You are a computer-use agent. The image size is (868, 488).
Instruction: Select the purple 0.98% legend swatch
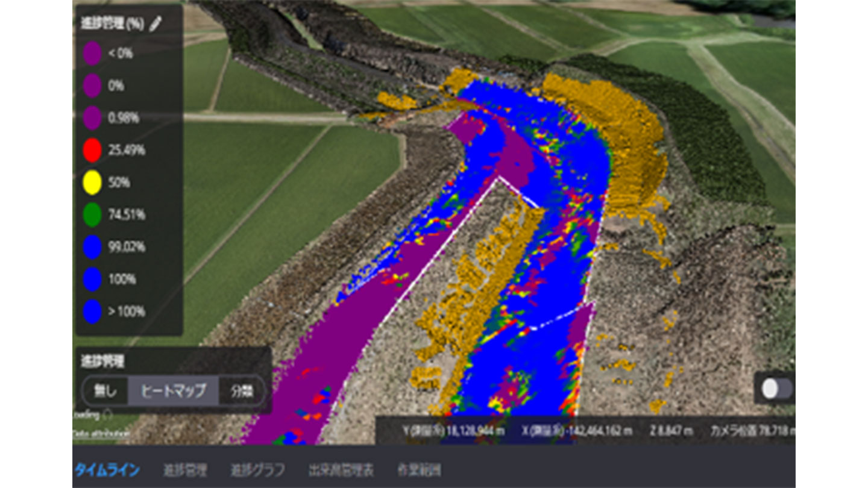pos(92,118)
